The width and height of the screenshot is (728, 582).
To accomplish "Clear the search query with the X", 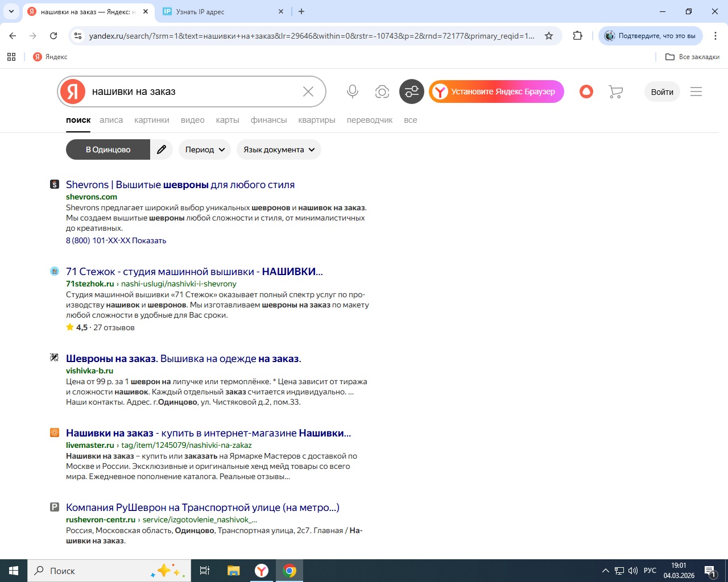I will point(308,92).
